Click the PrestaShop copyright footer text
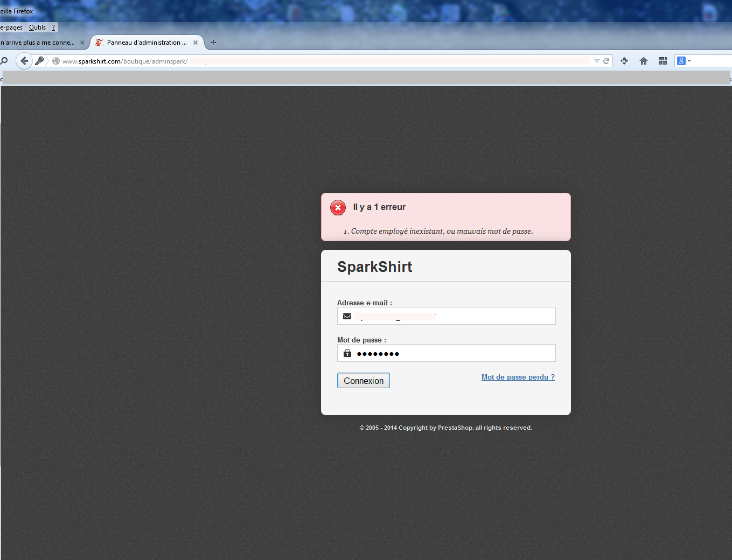This screenshot has width=732, height=560. (x=446, y=428)
